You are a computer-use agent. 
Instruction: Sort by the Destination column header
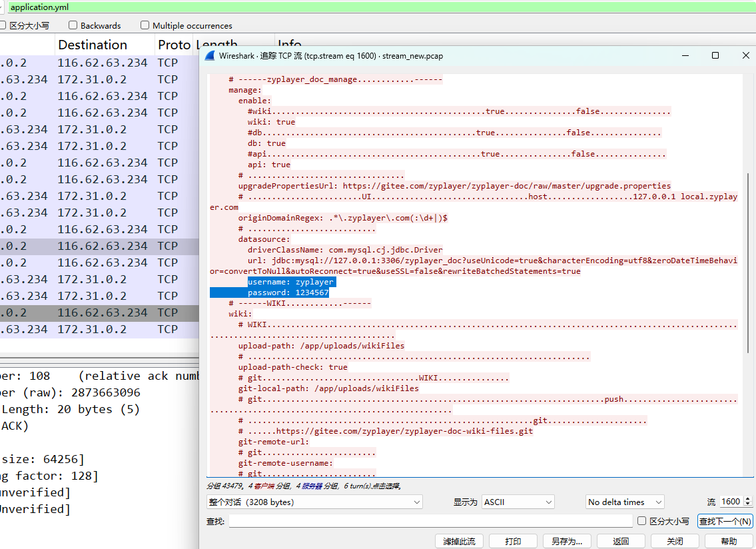(93, 45)
